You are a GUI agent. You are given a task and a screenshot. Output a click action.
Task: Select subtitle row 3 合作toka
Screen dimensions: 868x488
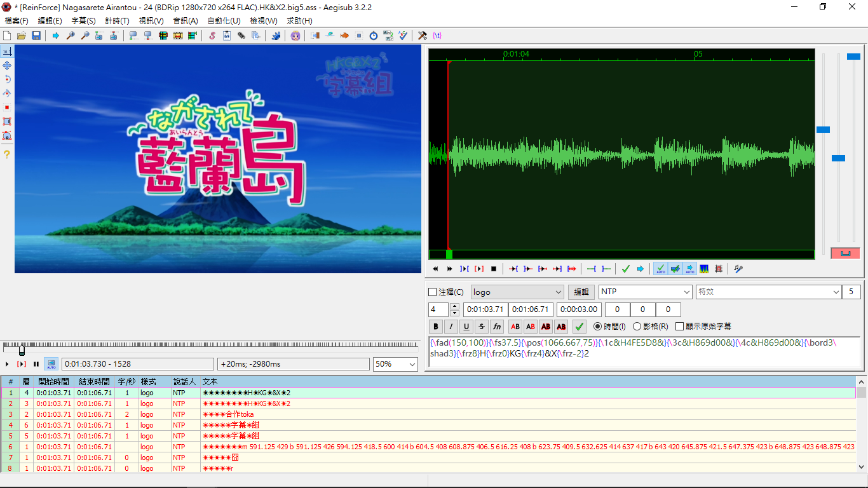pyautogui.click(x=428, y=414)
